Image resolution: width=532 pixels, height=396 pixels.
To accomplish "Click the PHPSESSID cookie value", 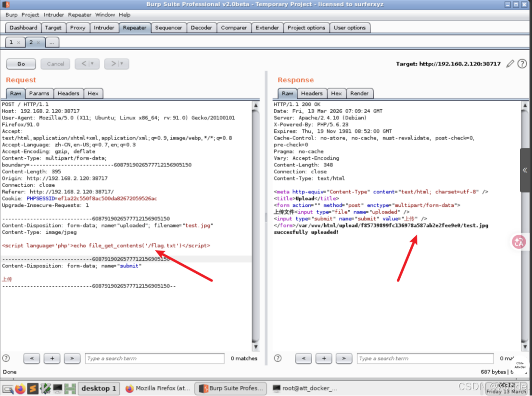I will tap(107, 199).
